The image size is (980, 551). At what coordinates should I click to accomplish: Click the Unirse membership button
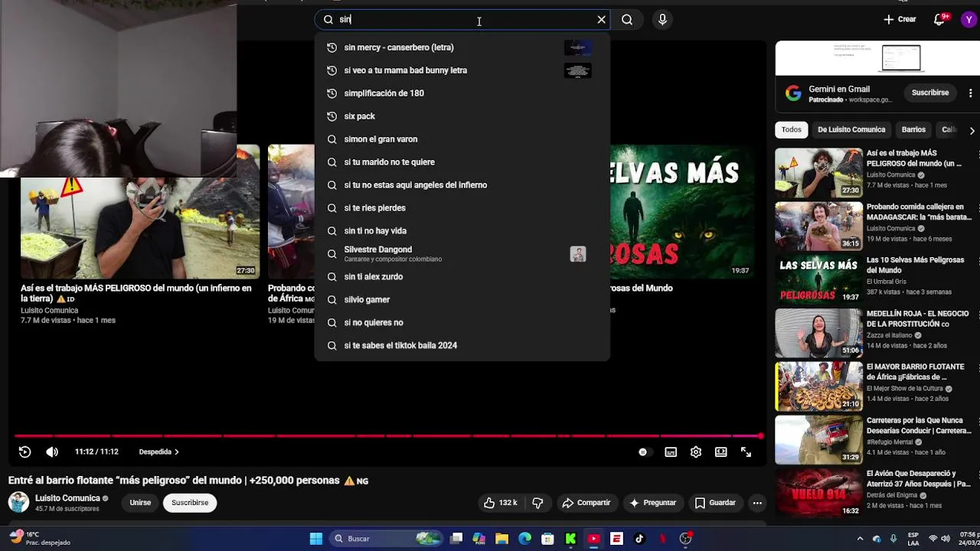point(140,503)
